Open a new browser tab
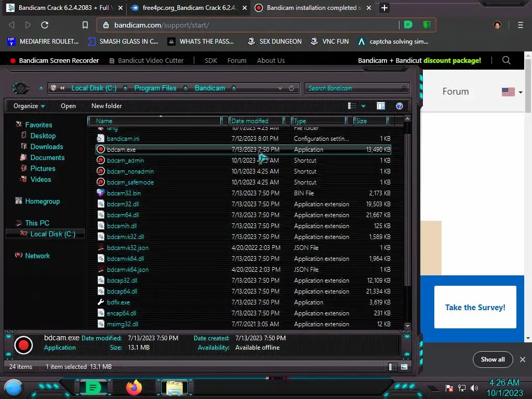Image resolution: width=532 pixels, height=399 pixels. coord(384,7)
